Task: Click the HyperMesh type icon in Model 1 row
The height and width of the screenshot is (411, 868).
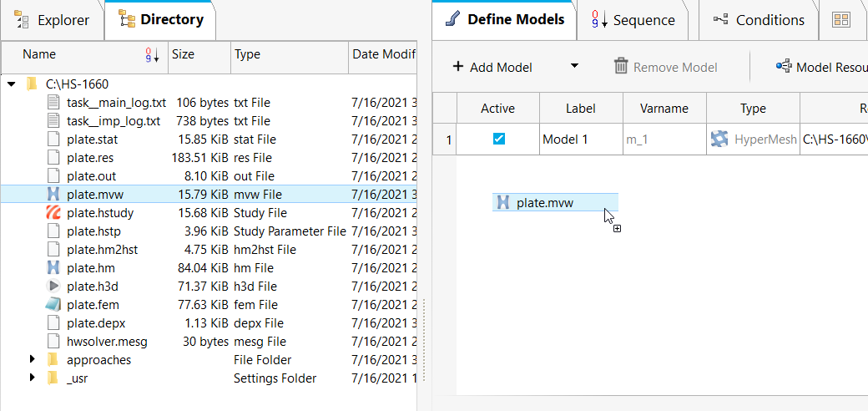Action: point(719,140)
